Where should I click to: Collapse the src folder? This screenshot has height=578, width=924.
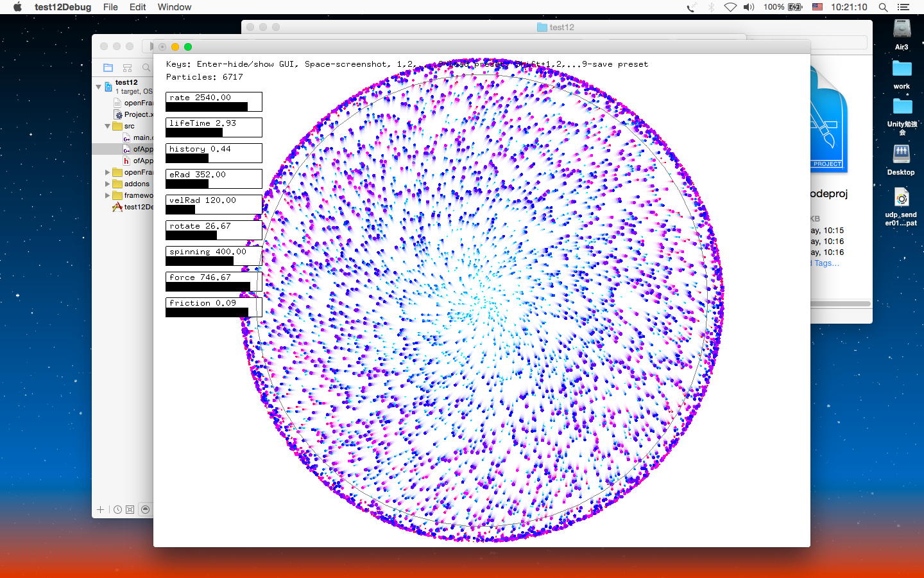[x=107, y=126]
